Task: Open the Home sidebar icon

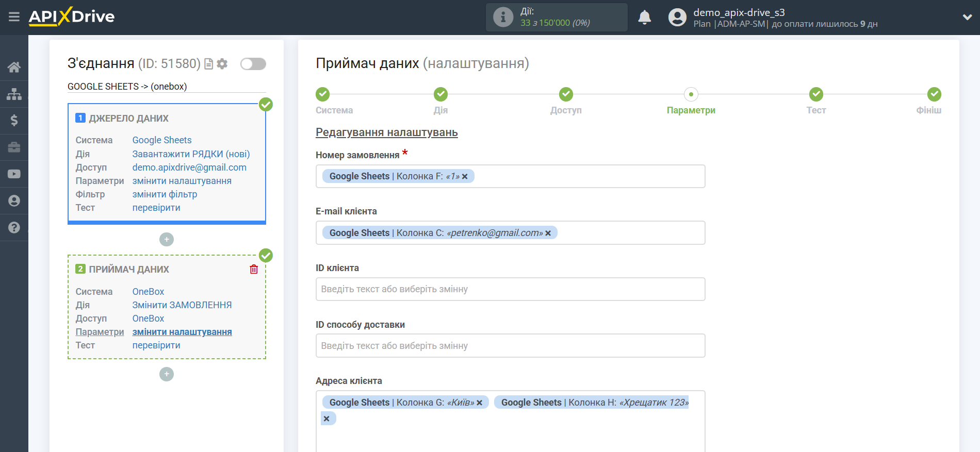Action: coord(14,67)
